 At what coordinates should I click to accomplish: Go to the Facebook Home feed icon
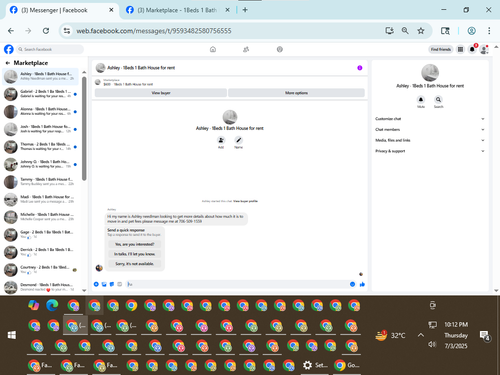click(x=213, y=49)
